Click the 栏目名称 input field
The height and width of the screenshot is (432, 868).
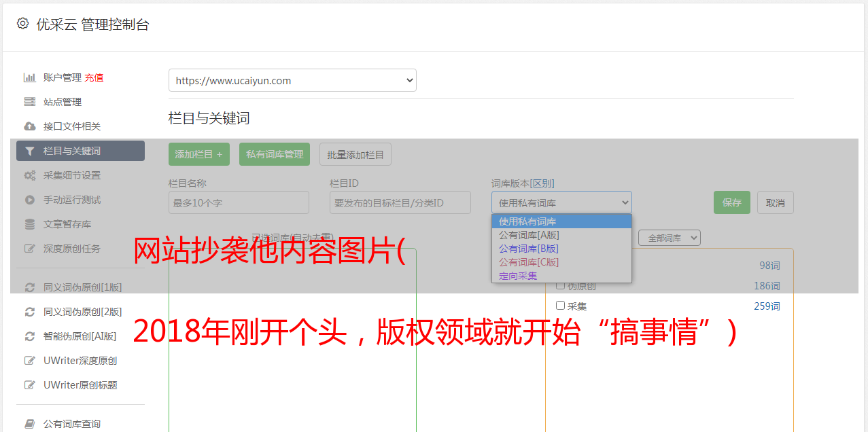[239, 202]
